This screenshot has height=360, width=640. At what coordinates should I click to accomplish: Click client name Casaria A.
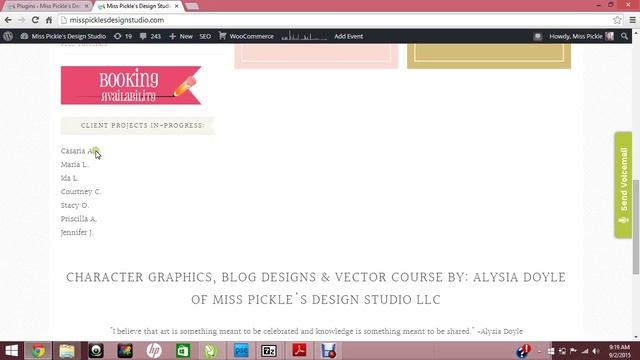coord(78,151)
